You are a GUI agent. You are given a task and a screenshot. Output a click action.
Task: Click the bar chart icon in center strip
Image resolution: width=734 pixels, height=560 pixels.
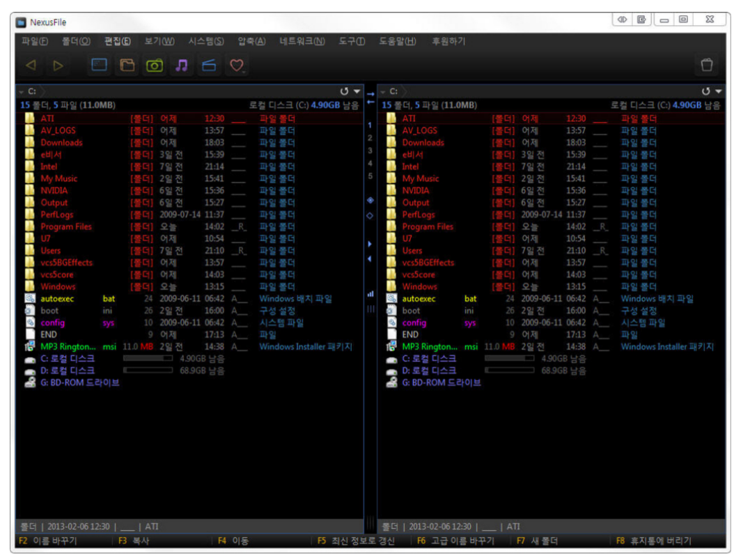(370, 294)
